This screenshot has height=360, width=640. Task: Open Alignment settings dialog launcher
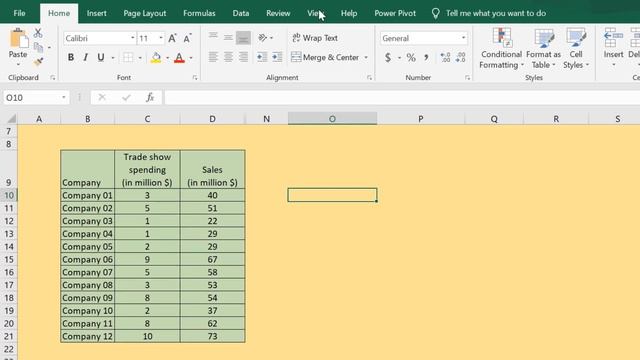[369, 78]
